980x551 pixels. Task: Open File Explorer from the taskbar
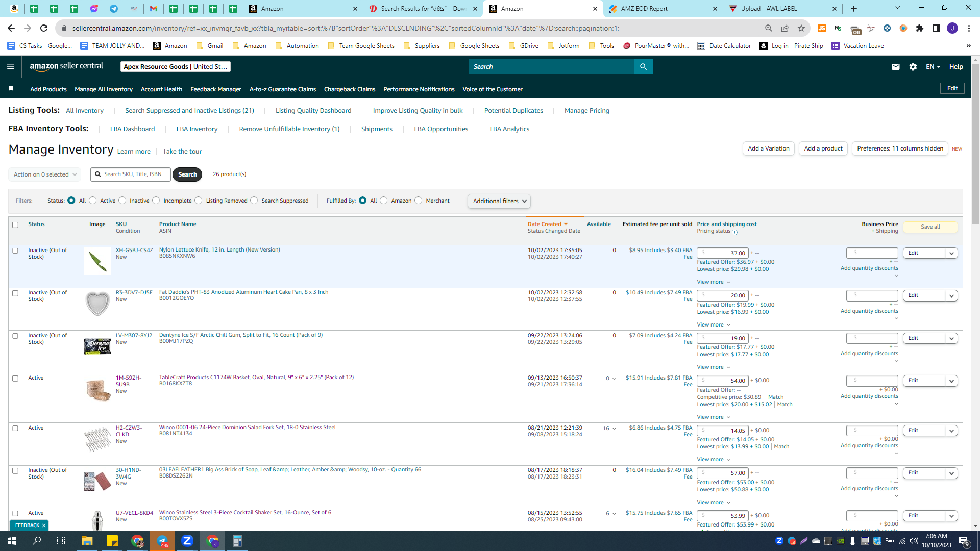pyautogui.click(x=87, y=541)
